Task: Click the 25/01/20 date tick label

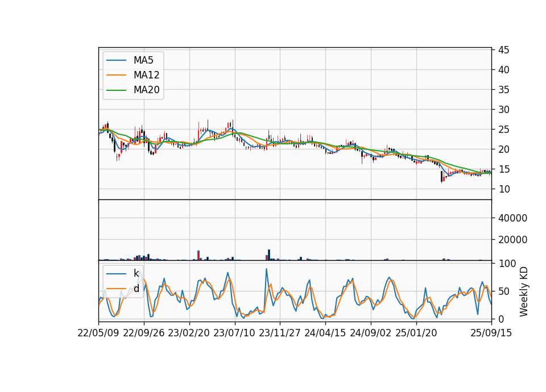Action: coord(416,333)
